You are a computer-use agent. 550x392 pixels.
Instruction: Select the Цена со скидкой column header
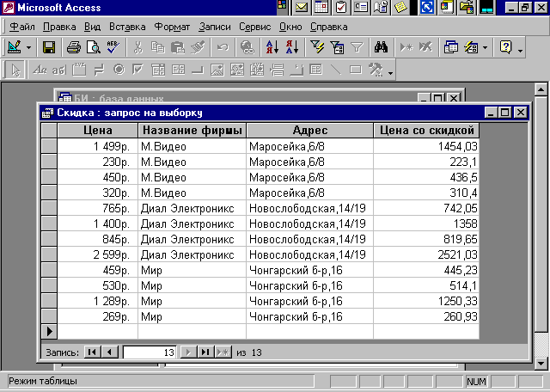coord(426,130)
